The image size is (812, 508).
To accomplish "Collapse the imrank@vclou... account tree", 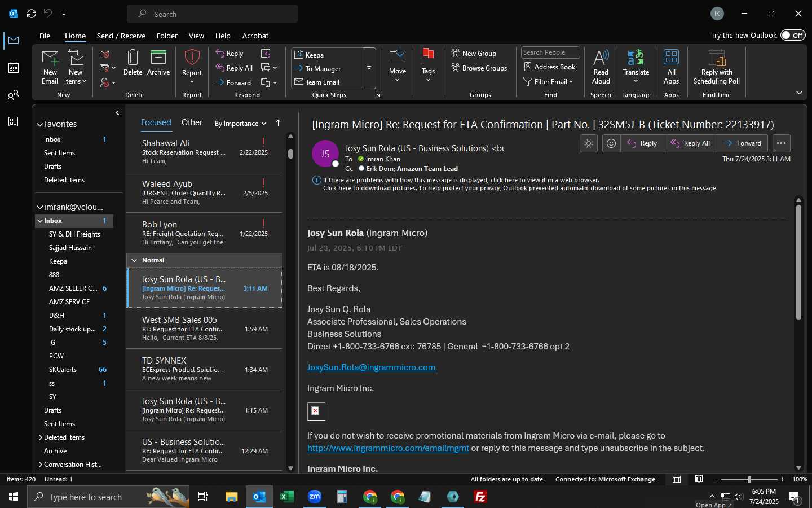I will (x=40, y=207).
